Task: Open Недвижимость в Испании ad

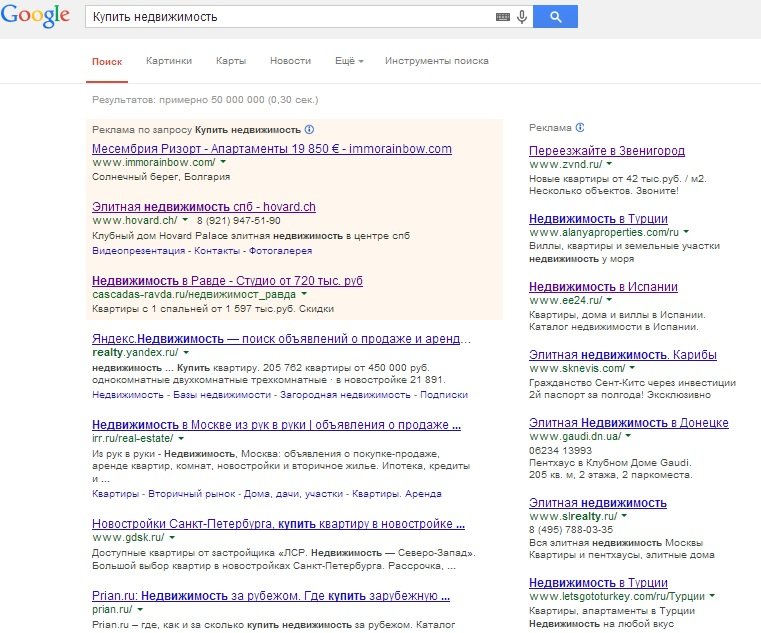Action: 603,286
